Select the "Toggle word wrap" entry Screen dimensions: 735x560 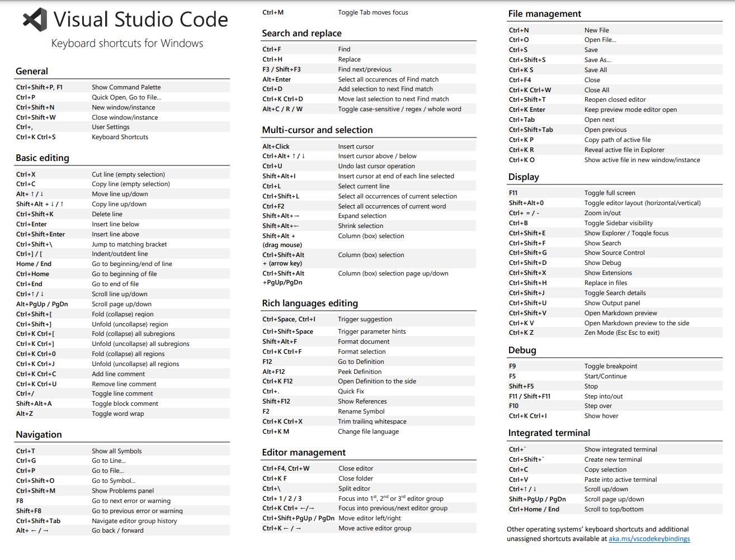[x=117, y=414]
